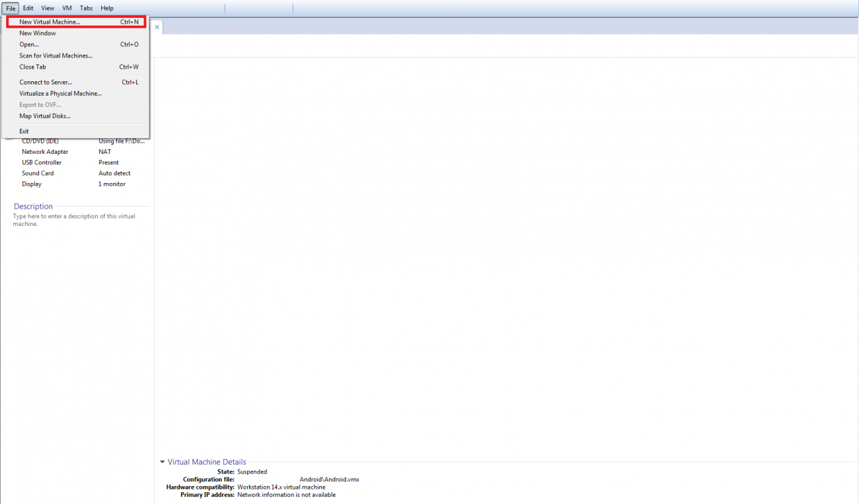Open the Edit menu

coord(28,8)
